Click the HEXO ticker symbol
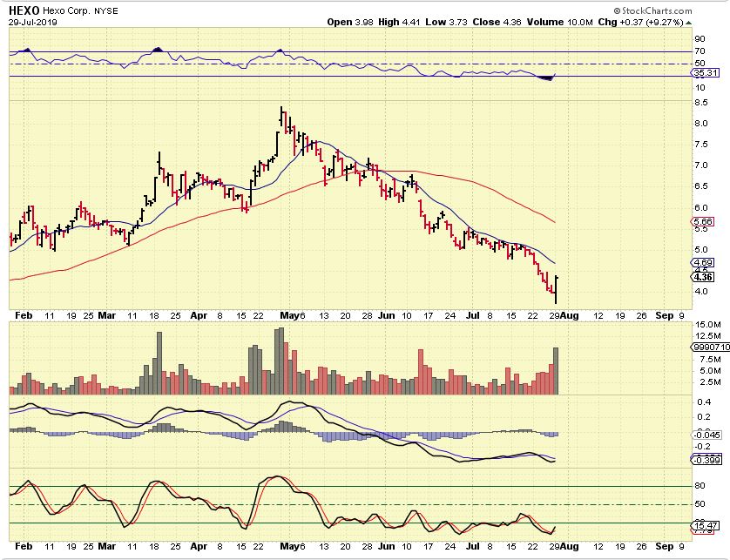Viewport: 730px width, 560px height. [24, 10]
